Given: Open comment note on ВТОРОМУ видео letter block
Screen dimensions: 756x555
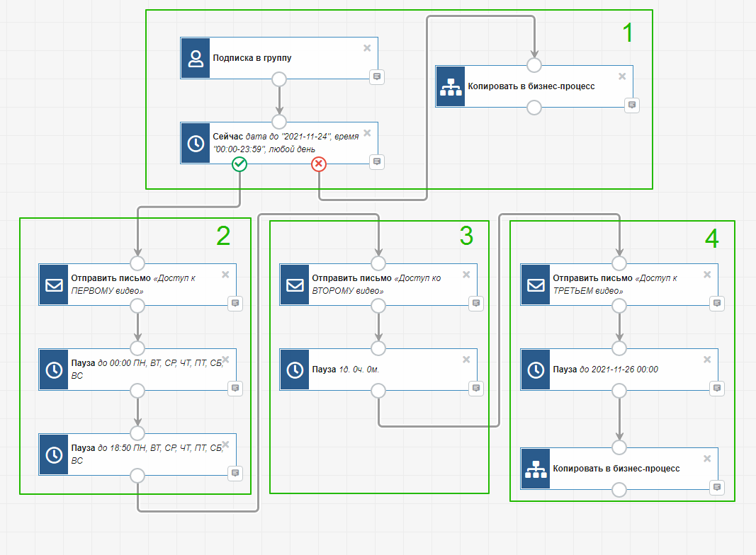Looking at the screenshot, I should (476, 303).
